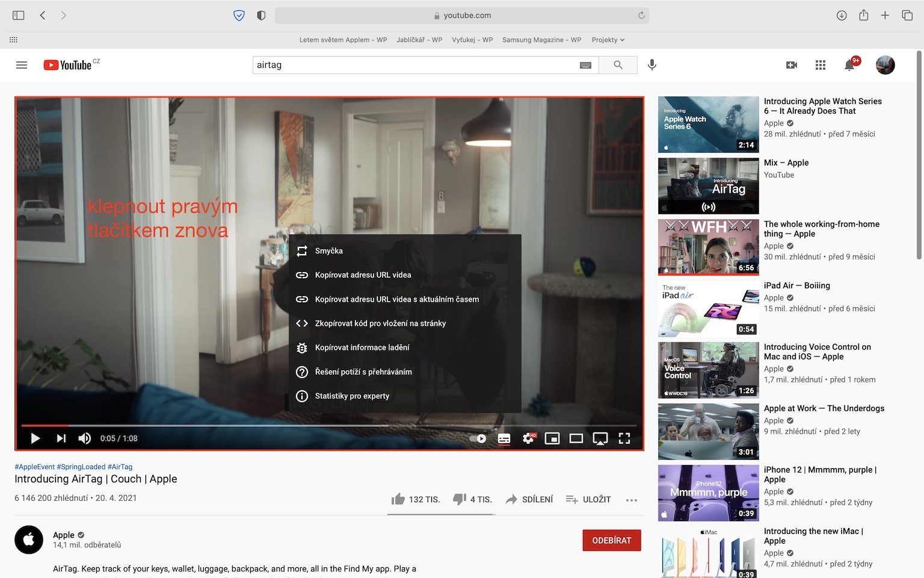Show the Safari sidebar

(19, 16)
